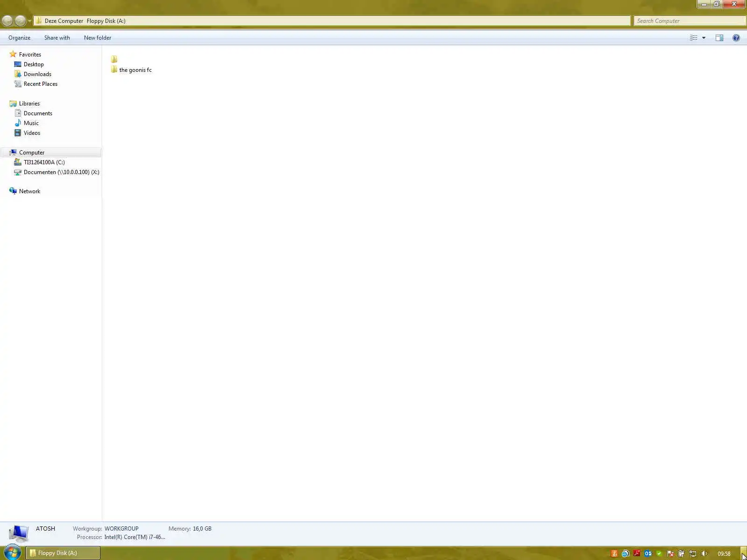Open the volume speaker tray icon
The height and width of the screenshot is (560, 747).
click(704, 553)
